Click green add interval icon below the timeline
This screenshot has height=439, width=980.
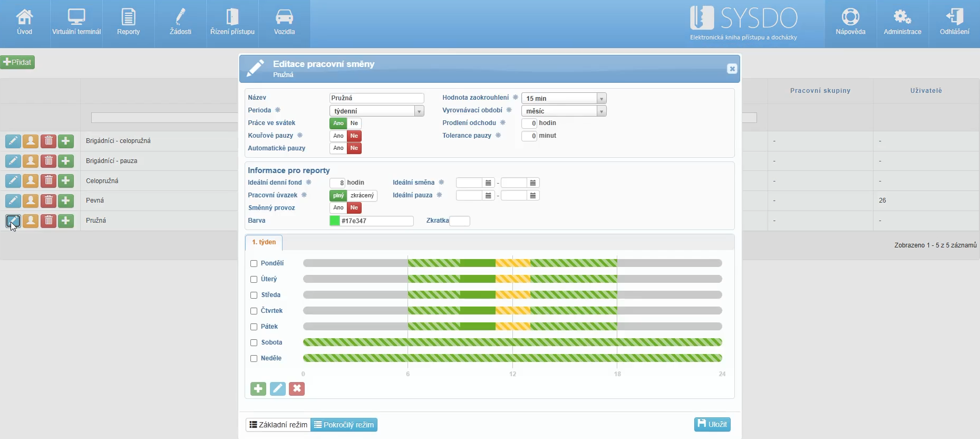(x=258, y=389)
